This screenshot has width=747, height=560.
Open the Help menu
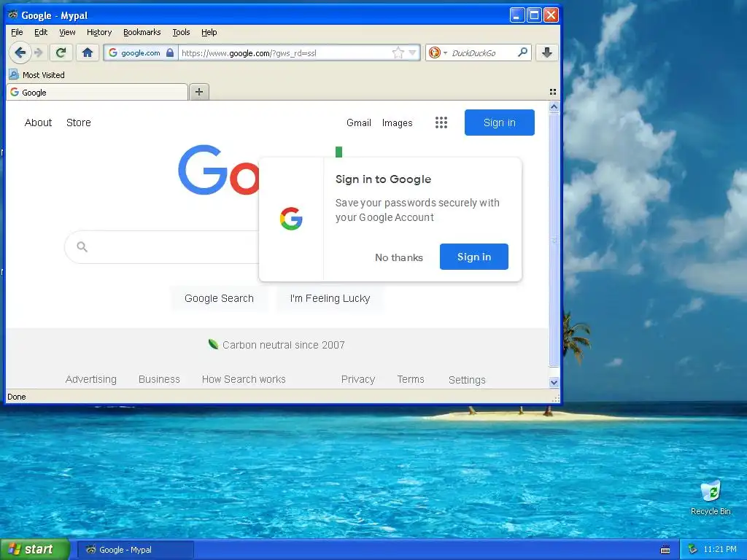tap(209, 32)
